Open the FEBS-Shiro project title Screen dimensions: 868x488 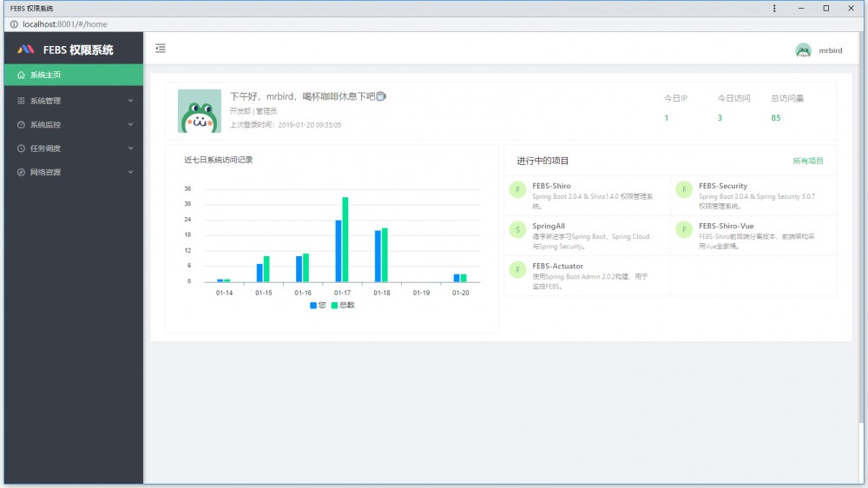tap(551, 186)
